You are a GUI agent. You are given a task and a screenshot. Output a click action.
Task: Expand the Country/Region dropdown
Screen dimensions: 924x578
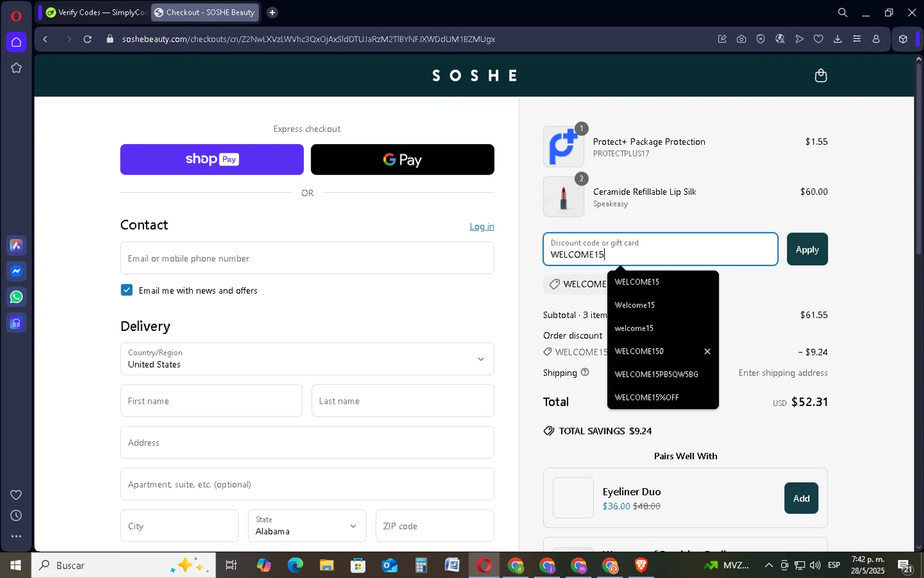pos(307,359)
